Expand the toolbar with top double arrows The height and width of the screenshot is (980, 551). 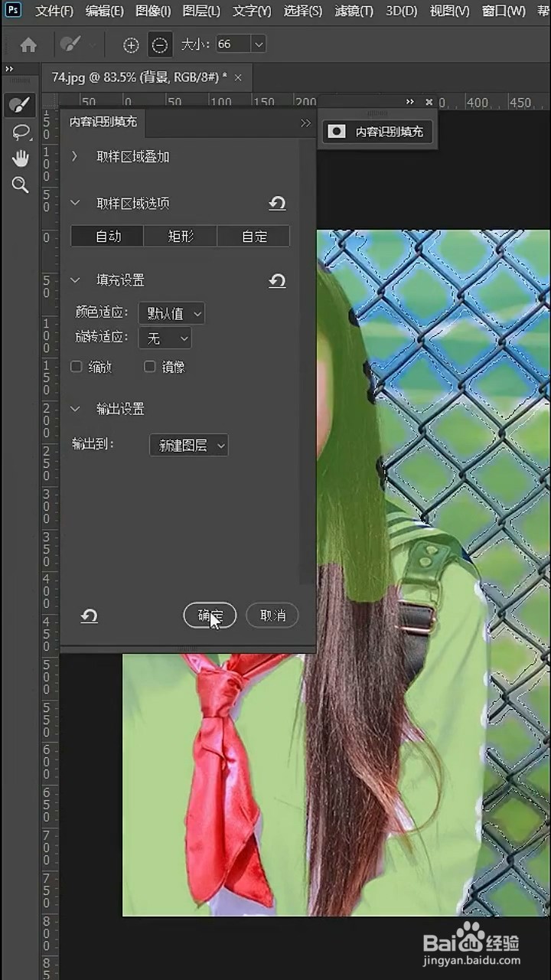pos(9,70)
